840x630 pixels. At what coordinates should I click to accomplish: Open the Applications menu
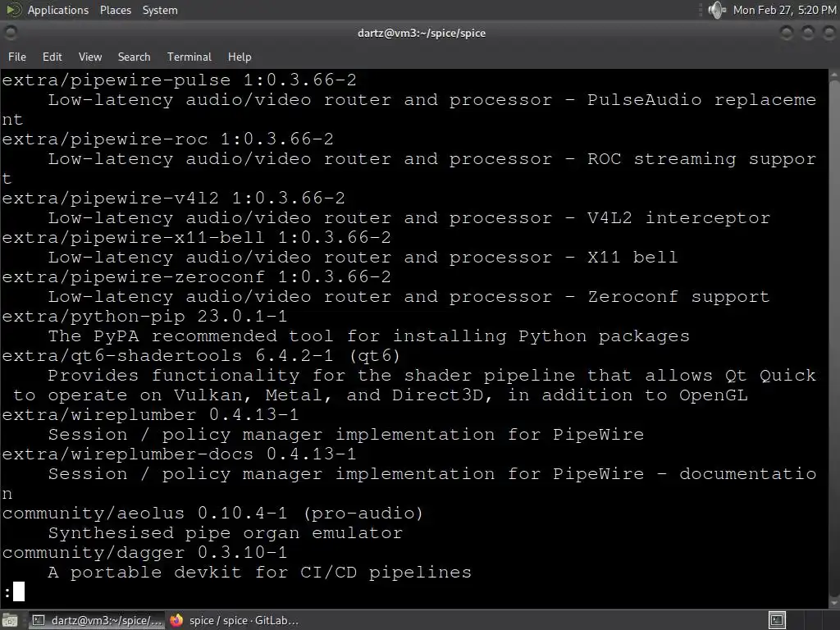pyautogui.click(x=58, y=10)
